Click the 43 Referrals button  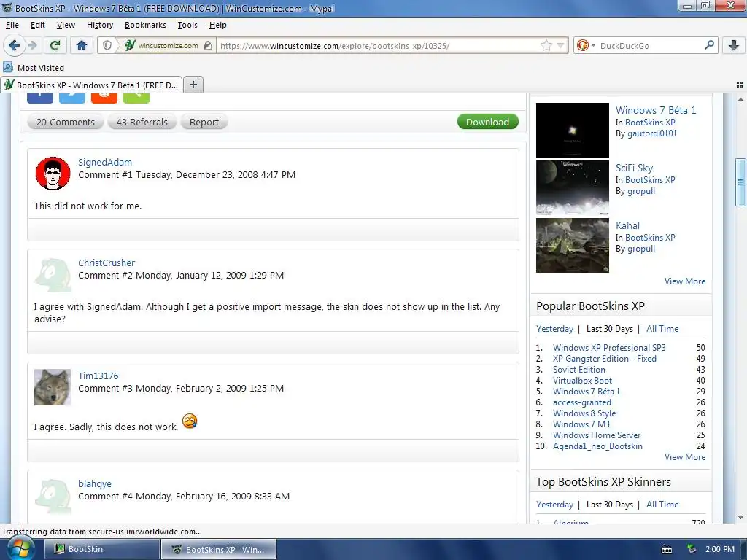coord(142,122)
